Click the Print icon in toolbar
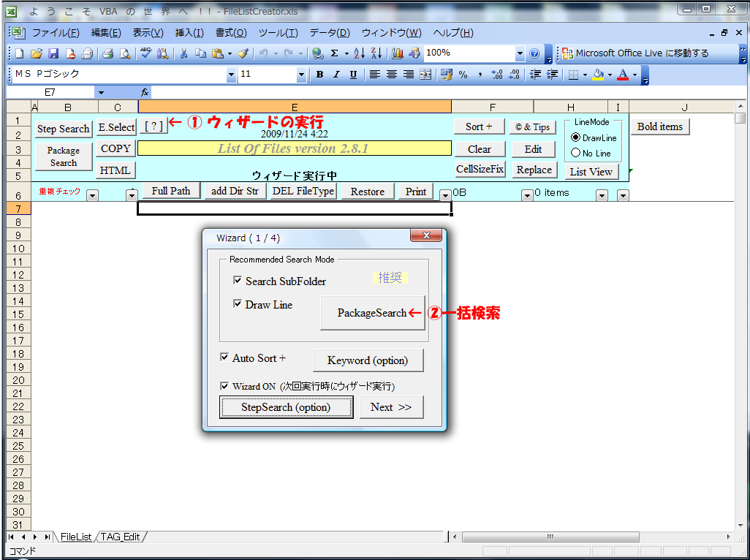This screenshot has width=750, height=560. click(107, 54)
